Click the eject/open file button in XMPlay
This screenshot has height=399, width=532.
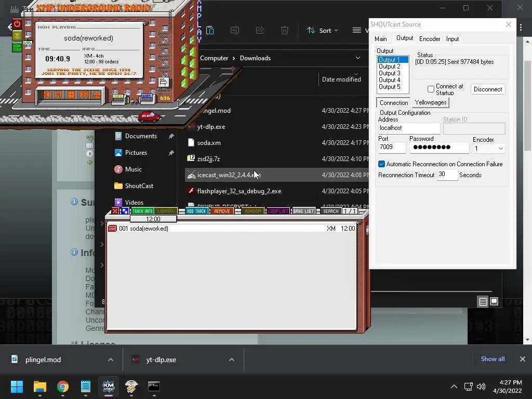96,95
